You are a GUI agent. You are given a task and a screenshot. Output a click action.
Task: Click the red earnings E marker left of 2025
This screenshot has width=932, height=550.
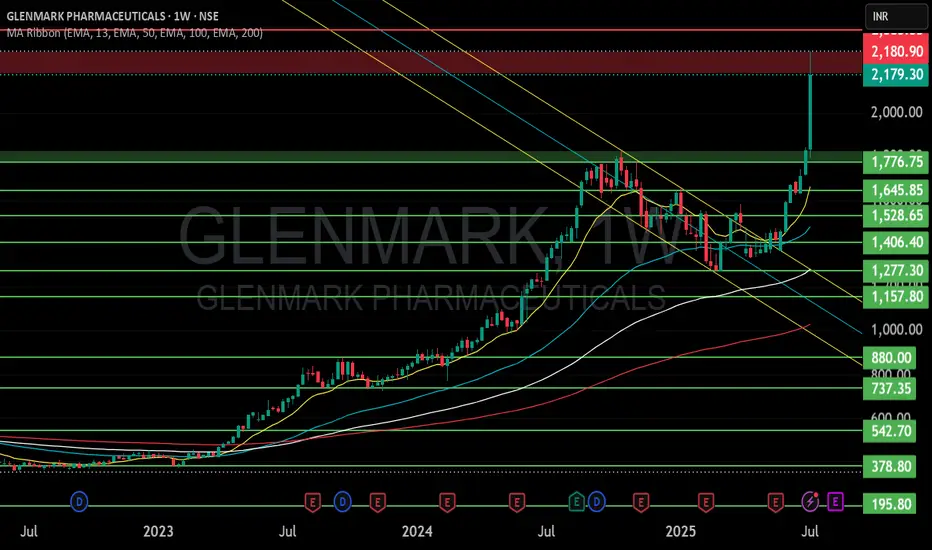(640, 502)
